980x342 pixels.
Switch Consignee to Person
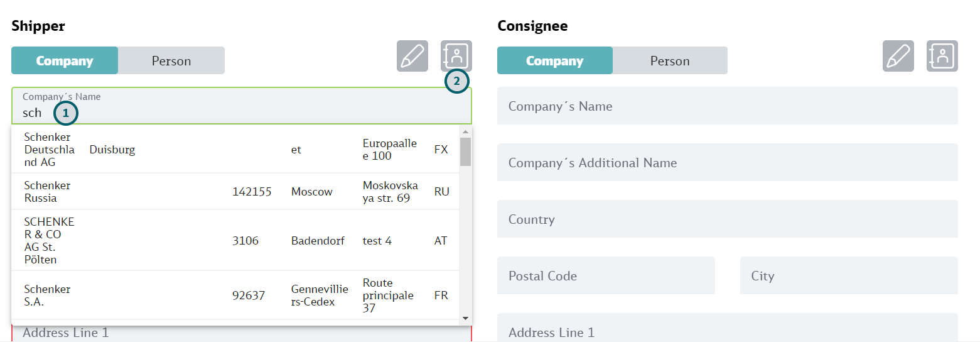[670, 60]
